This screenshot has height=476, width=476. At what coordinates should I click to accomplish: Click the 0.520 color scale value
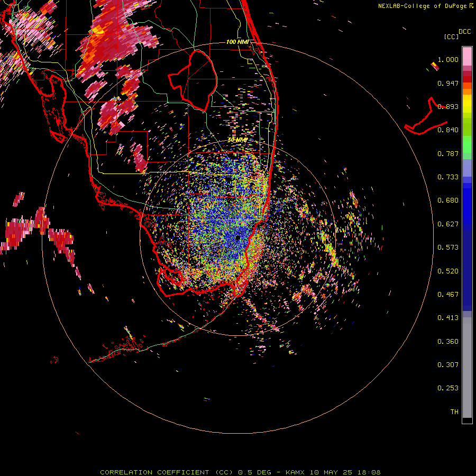pyautogui.click(x=448, y=271)
